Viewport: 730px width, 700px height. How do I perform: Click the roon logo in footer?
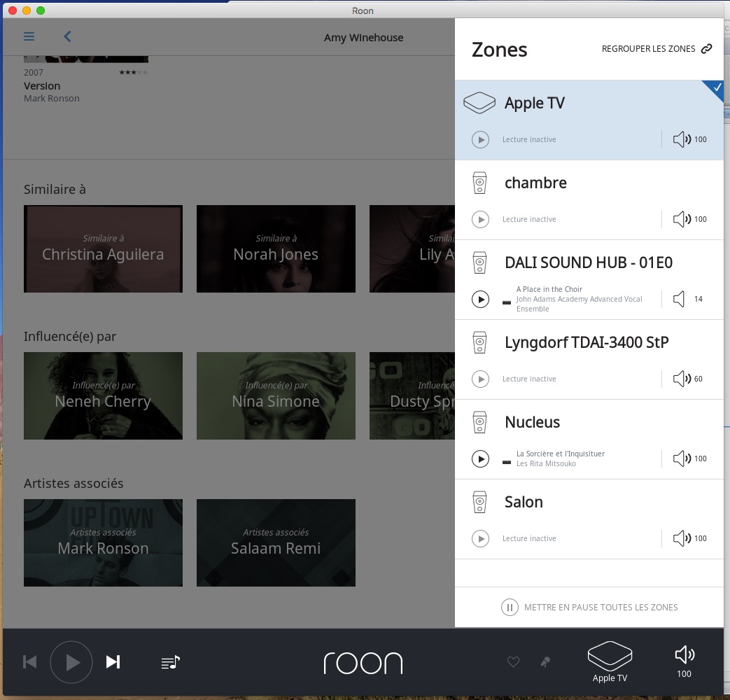point(363,663)
